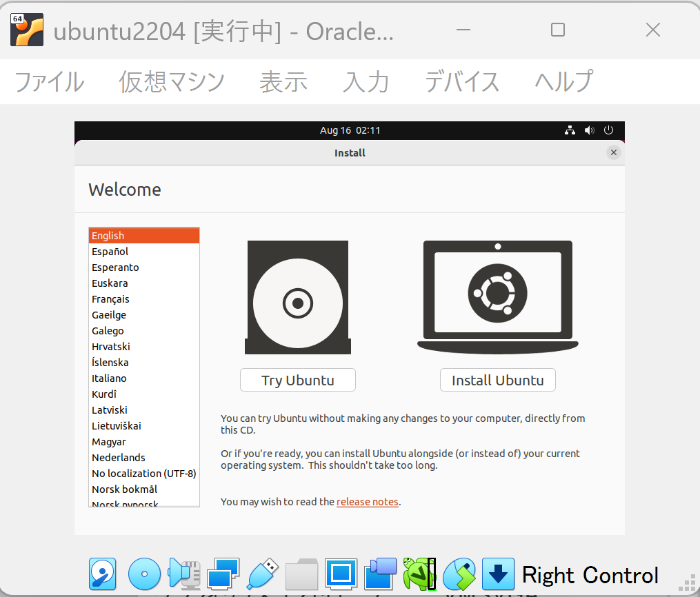Image resolution: width=700 pixels, height=597 pixels.
Task: Select Íslenska in the language list
Action: coord(144,363)
